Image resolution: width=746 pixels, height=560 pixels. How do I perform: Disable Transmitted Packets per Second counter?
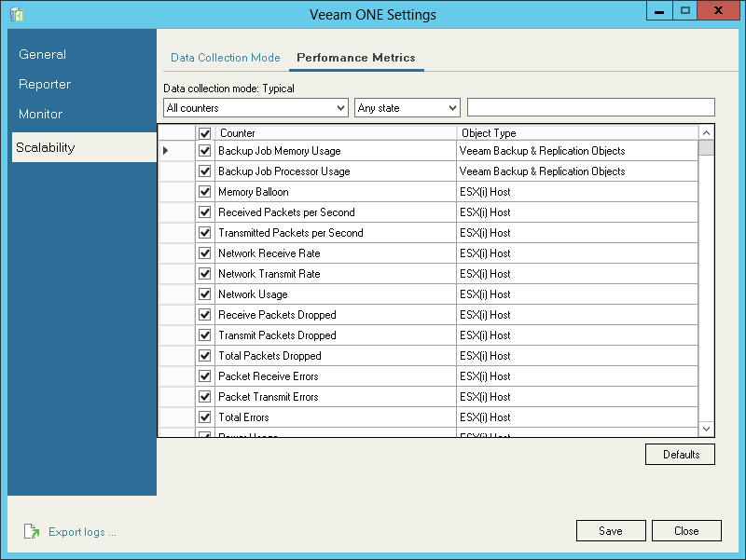tap(204, 232)
